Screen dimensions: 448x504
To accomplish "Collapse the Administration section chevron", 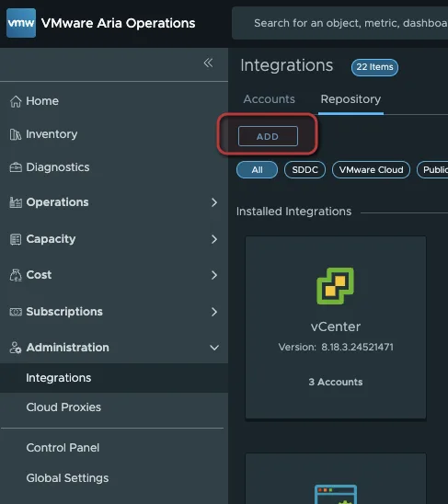I will 214,348.
